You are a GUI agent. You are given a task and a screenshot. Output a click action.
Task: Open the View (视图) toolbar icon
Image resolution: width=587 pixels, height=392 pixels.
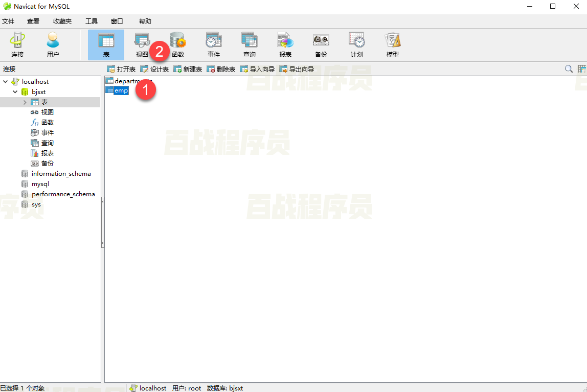[142, 45]
